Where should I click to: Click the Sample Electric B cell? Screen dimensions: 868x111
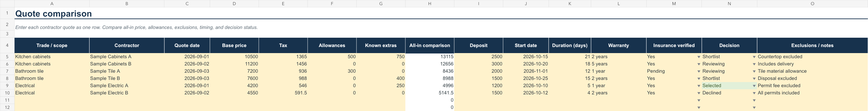pos(127,93)
